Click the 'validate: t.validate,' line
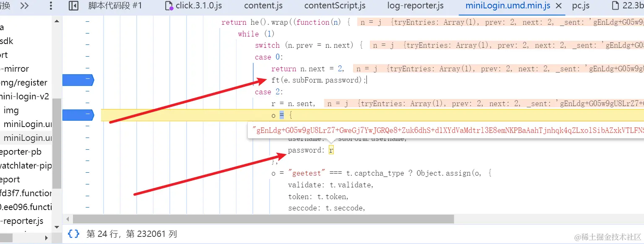Screen dimensions: 644x244 [330, 185]
